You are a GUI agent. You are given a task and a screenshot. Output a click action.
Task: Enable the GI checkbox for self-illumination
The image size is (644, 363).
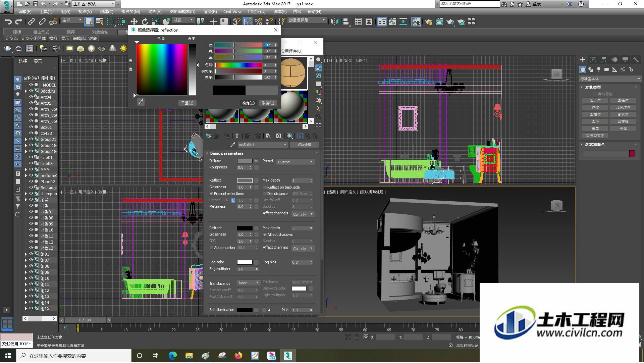(x=264, y=310)
